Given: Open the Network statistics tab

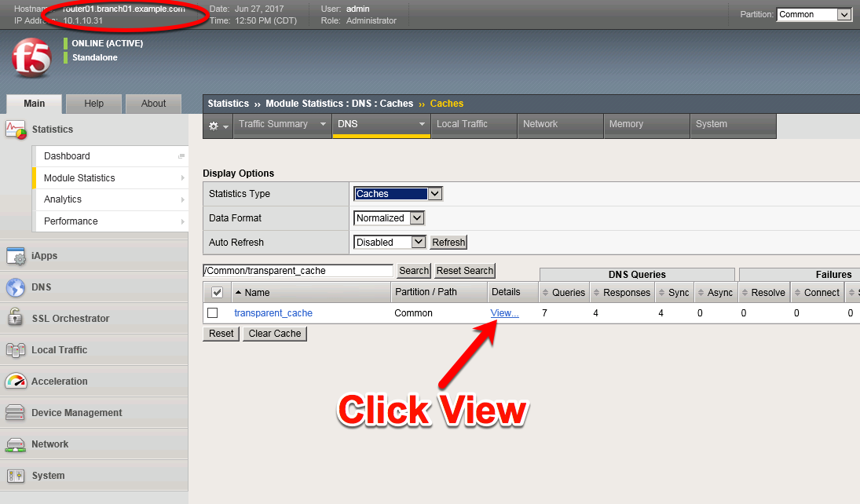Looking at the screenshot, I should pos(561,126).
